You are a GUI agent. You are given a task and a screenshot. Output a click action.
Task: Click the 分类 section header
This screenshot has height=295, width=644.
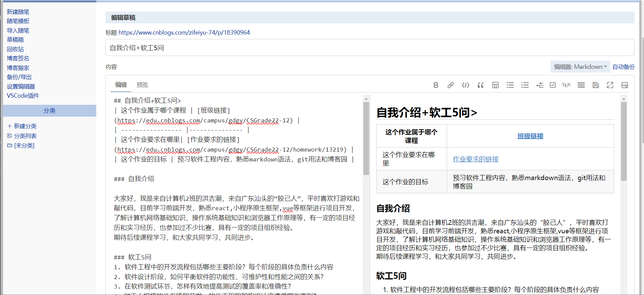pos(49,111)
